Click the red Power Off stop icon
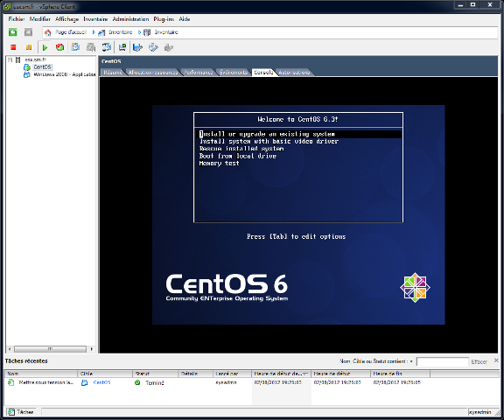Viewport: 504px width, 420px height. [x=13, y=47]
